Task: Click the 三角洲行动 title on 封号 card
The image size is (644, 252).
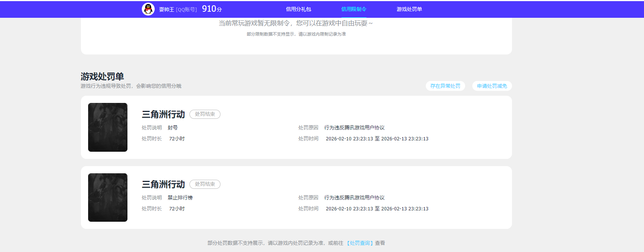Action: 163,114
